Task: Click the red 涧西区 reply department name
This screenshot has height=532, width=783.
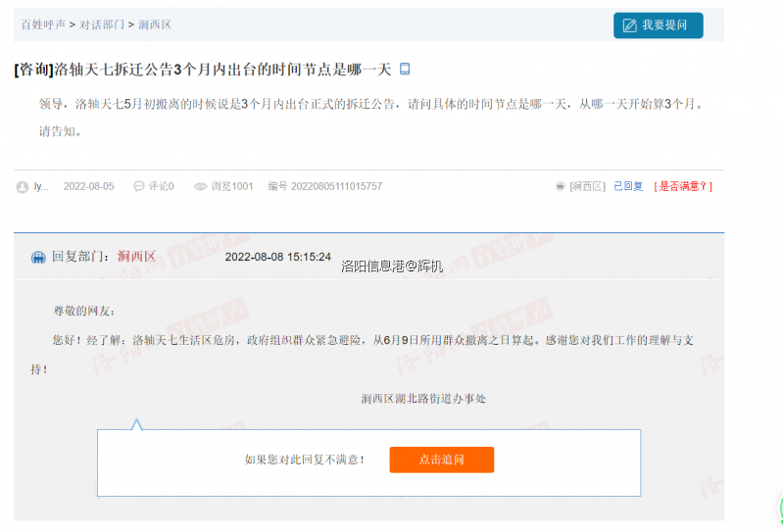Action: tap(136, 257)
